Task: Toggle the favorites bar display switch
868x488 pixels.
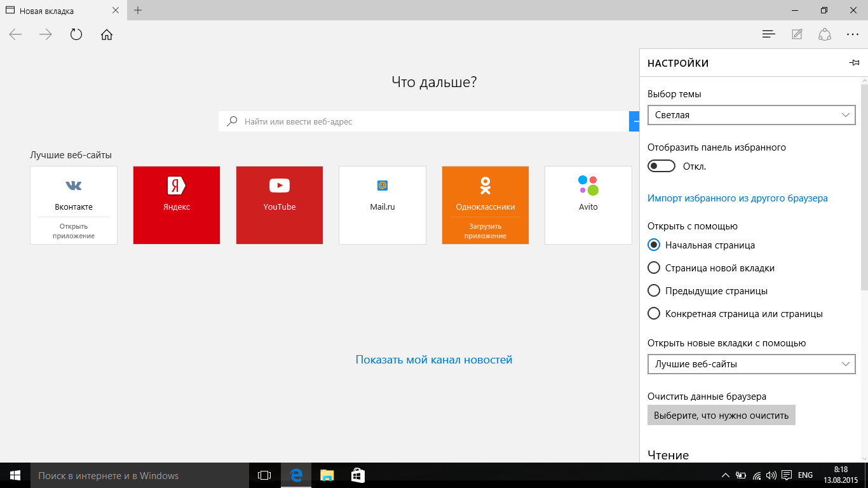Action: (x=661, y=166)
